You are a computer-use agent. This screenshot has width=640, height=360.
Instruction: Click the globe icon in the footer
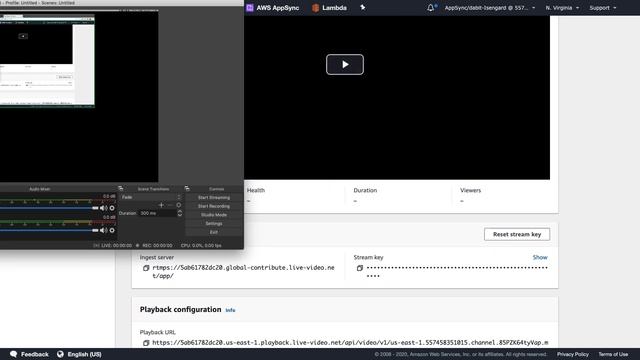pyautogui.click(x=60, y=354)
